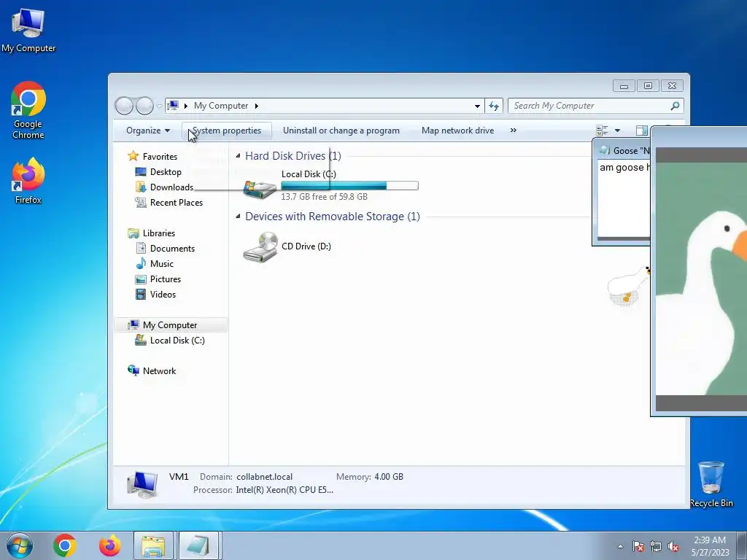The width and height of the screenshot is (747, 560).
Task: Open address bar history dropdown
Action: click(477, 106)
